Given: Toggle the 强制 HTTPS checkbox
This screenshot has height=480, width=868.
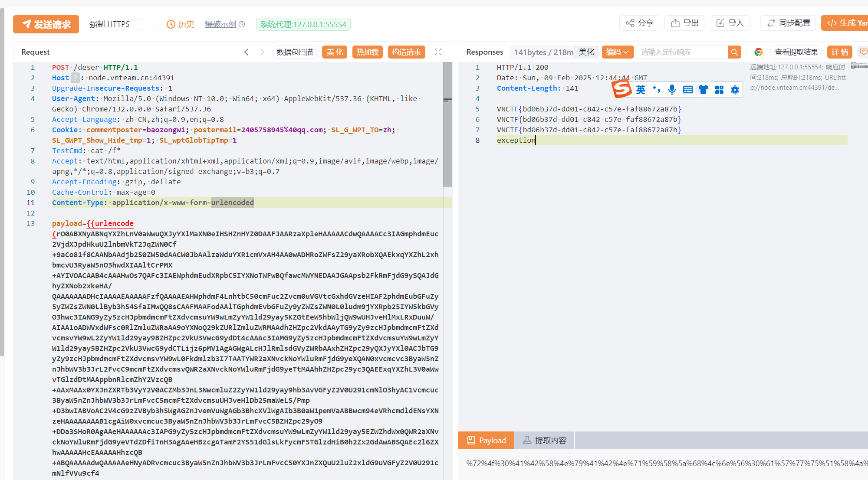Looking at the screenshot, I should 139,24.
